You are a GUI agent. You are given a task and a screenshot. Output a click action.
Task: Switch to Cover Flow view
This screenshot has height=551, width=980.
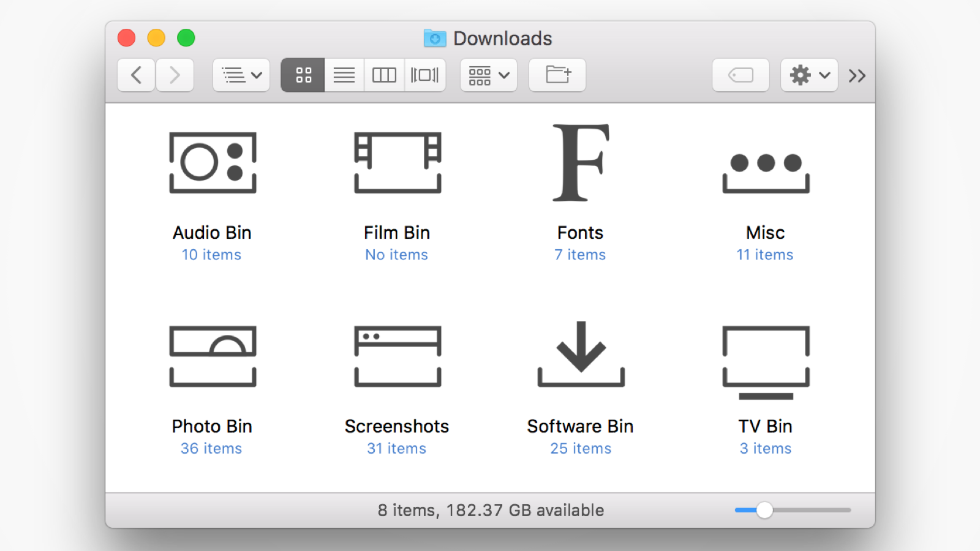pos(424,75)
